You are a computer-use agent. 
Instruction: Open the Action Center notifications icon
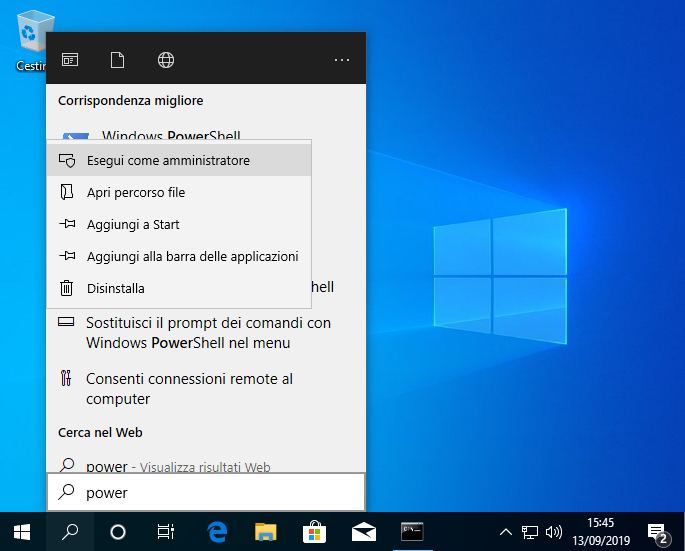(658, 534)
